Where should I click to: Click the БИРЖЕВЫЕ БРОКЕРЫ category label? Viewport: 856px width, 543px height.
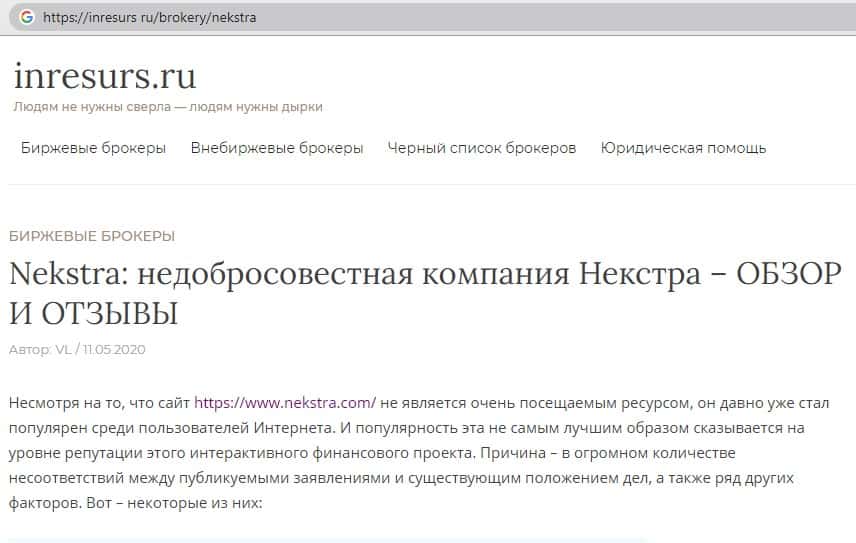tap(92, 236)
